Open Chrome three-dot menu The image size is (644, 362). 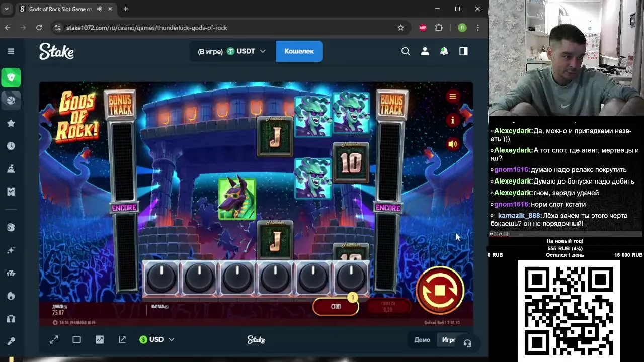pos(478,28)
